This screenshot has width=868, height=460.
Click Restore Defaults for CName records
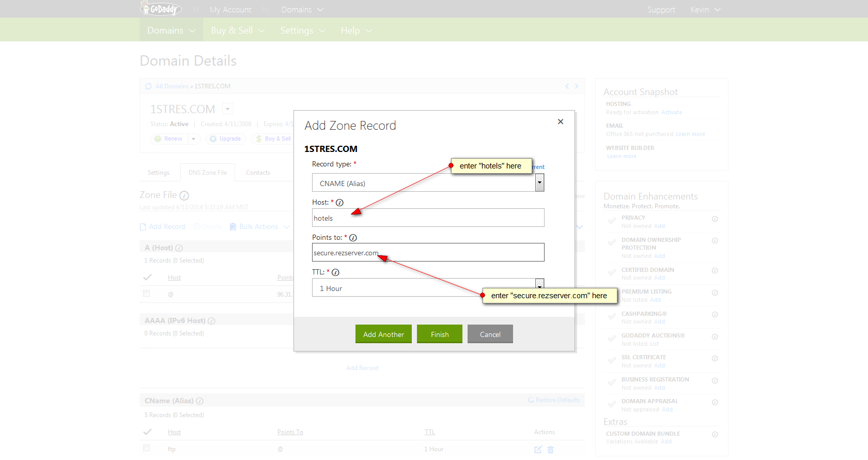(x=554, y=400)
